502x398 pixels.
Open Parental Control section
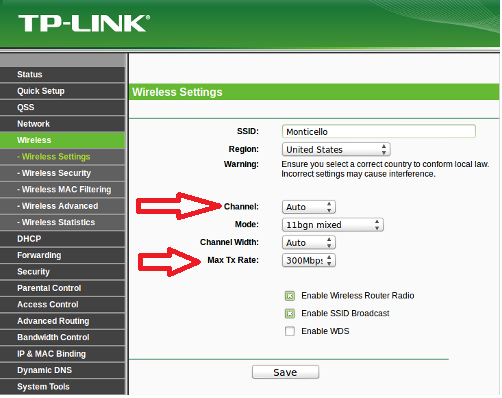63,288
